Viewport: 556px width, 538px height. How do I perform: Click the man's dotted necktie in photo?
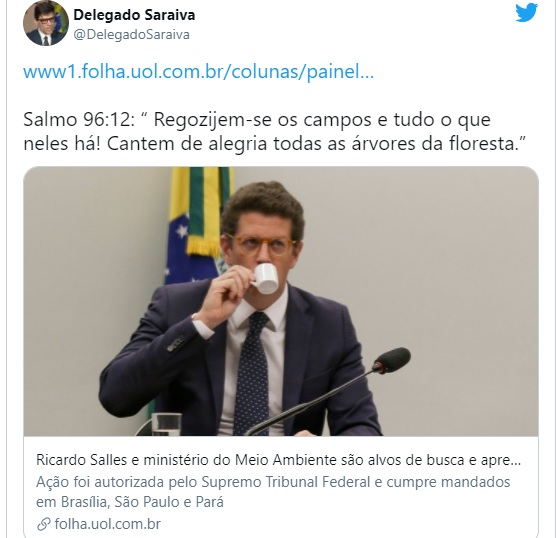click(252, 372)
